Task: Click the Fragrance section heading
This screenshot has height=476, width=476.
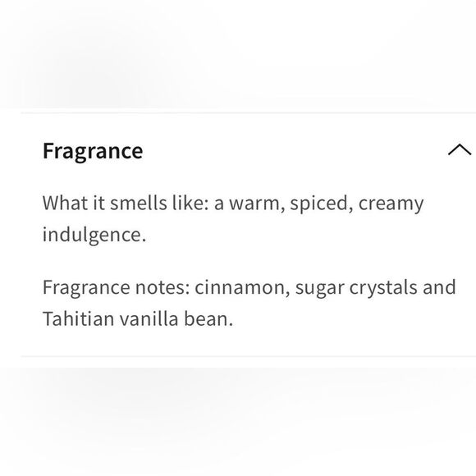Action: click(93, 151)
